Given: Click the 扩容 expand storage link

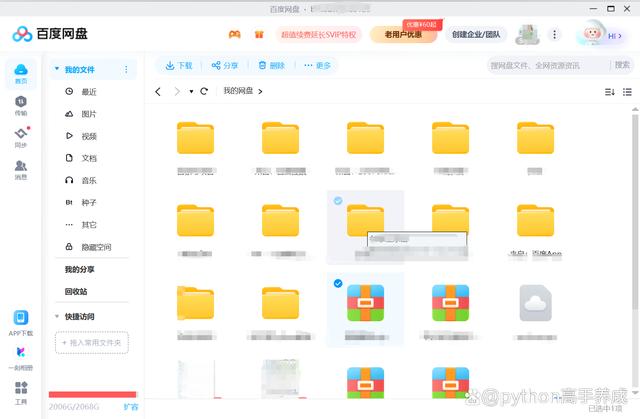Looking at the screenshot, I should (131, 407).
